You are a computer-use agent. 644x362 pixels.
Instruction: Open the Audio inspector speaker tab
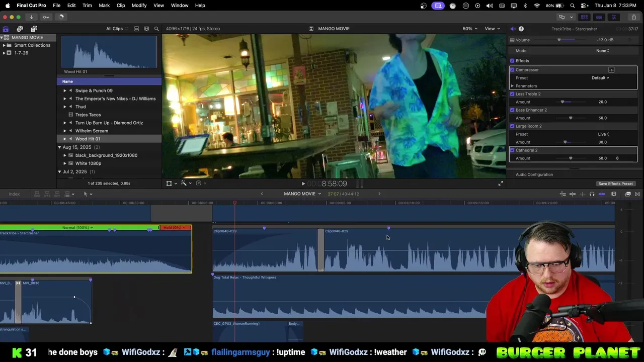coord(512,29)
